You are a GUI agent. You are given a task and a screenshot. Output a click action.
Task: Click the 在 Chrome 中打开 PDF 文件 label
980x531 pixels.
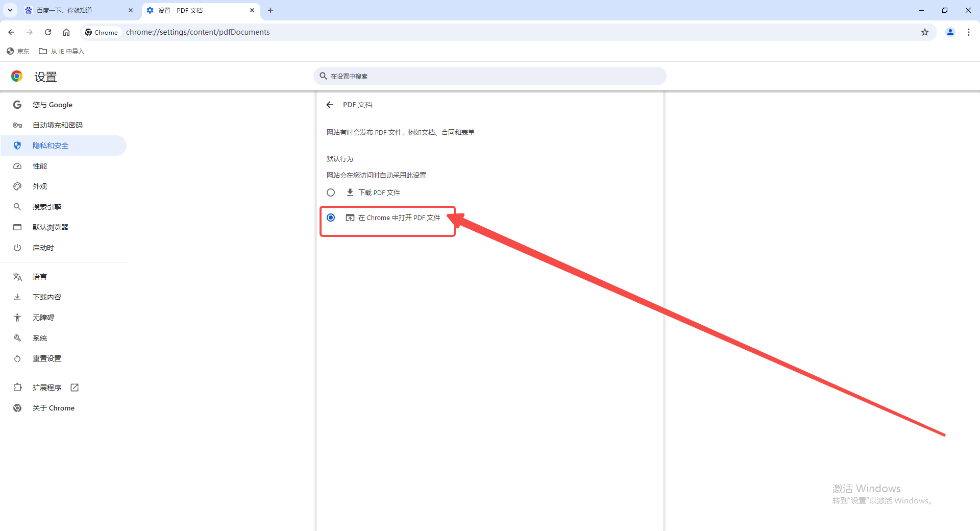(399, 218)
